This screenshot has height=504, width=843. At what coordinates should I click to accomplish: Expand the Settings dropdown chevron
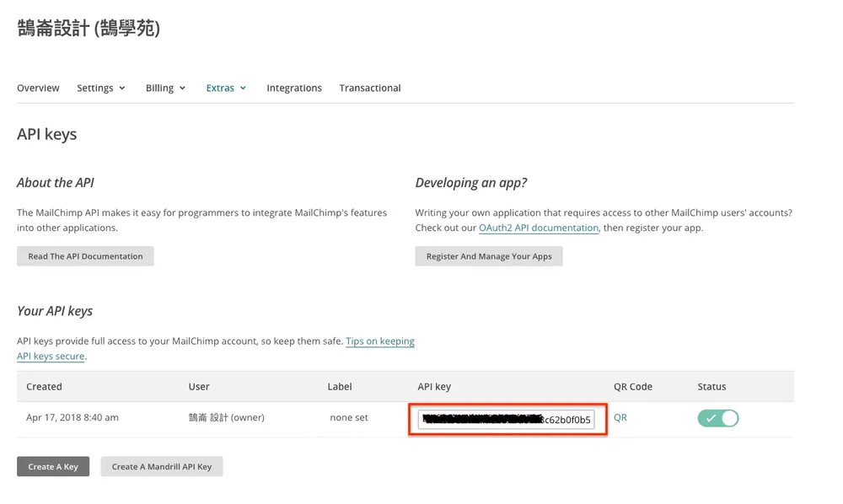point(122,88)
